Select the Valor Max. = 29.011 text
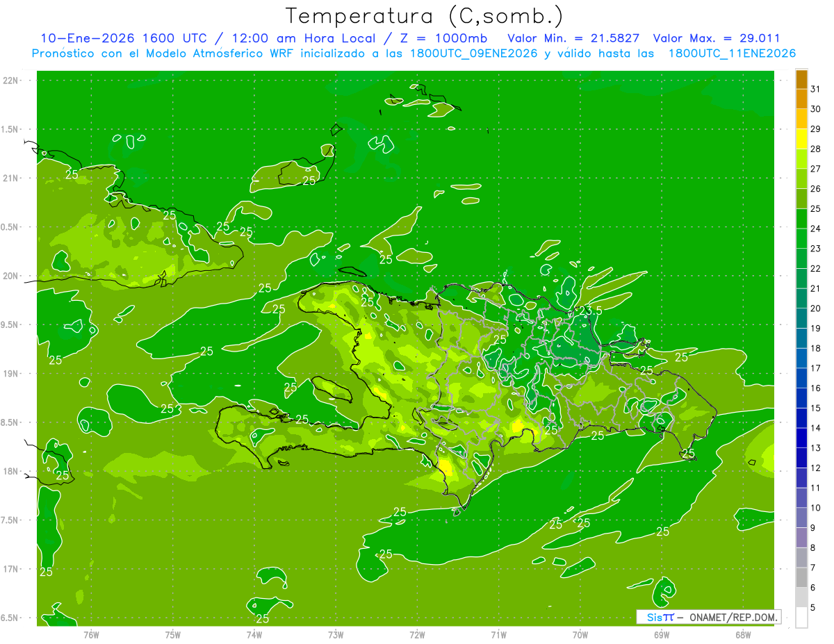The height and width of the screenshot is (644, 834). coord(717,38)
